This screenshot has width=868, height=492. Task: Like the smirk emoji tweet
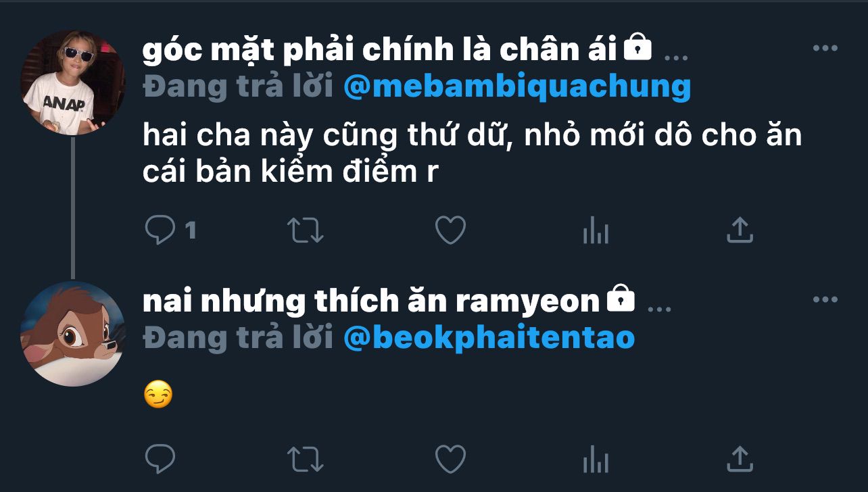pyautogui.click(x=450, y=460)
